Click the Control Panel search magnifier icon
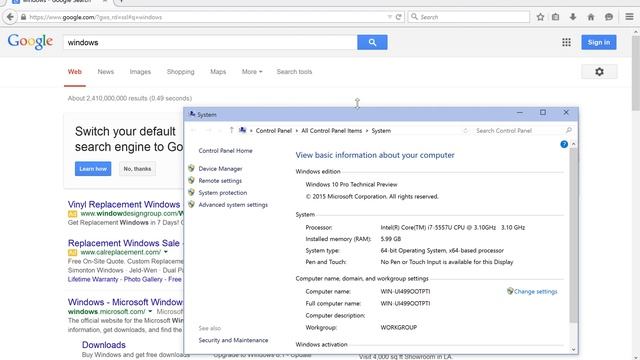The image size is (640, 360). coord(569,130)
